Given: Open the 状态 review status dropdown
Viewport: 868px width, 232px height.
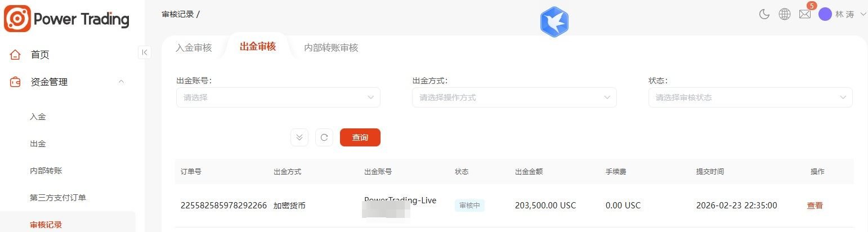Looking at the screenshot, I should [x=750, y=97].
